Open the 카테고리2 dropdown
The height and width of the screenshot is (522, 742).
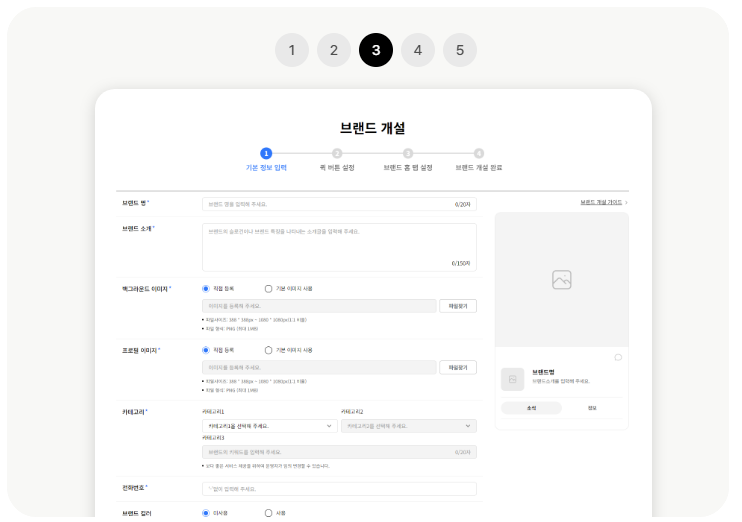point(409,426)
